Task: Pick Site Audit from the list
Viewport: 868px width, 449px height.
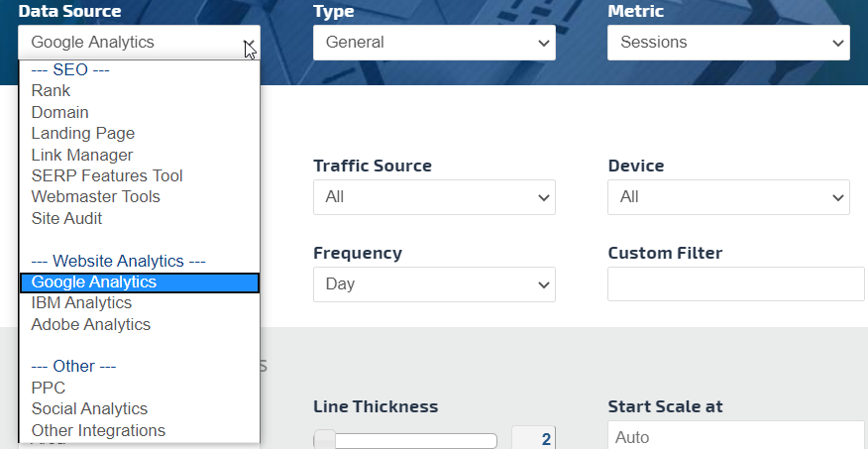Action: pyautogui.click(x=66, y=218)
